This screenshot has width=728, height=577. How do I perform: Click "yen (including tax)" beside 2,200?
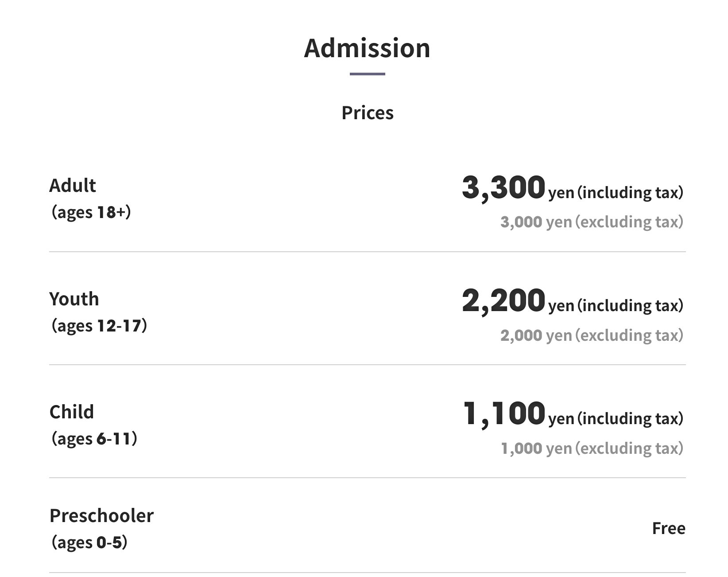[616, 306]
